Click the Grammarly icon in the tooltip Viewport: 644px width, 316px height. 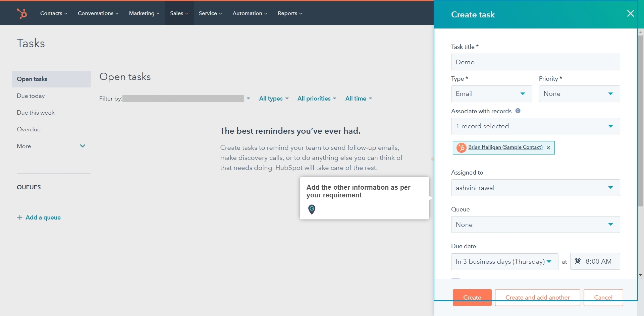[x=312, y=209]
